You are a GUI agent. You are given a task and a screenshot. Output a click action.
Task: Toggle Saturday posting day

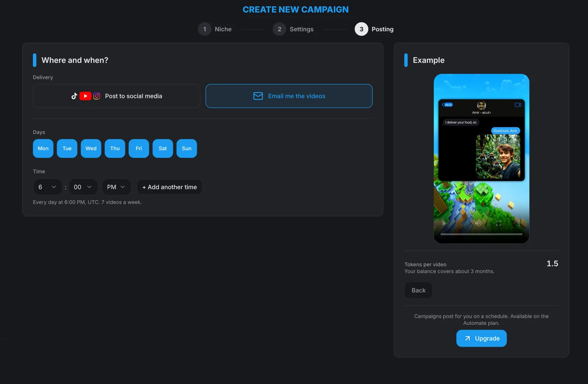tap(163, 148)
